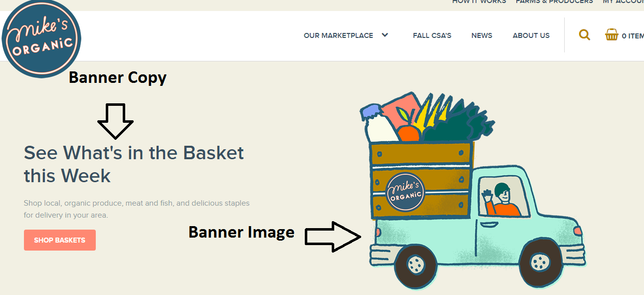The width and height of the screenshot is (644, 295).
Task: Open the shopping basket cart icon
Action: click(612, 34)
